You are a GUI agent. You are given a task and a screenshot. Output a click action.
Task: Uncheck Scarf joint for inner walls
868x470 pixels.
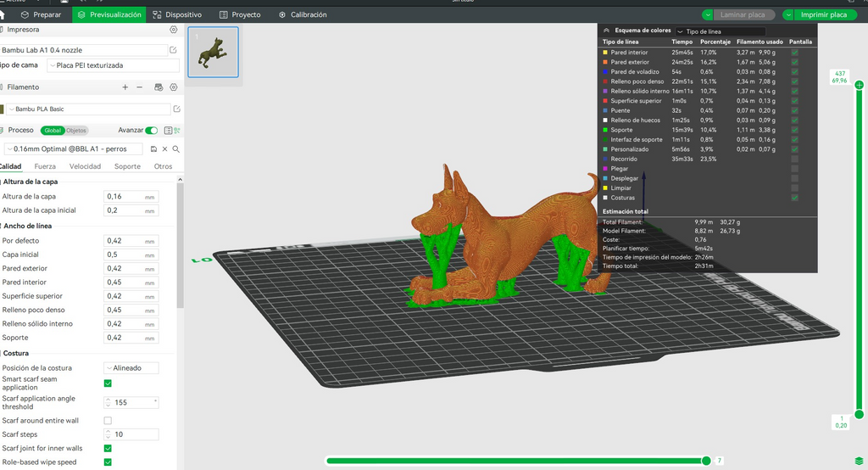click(108, 449)
